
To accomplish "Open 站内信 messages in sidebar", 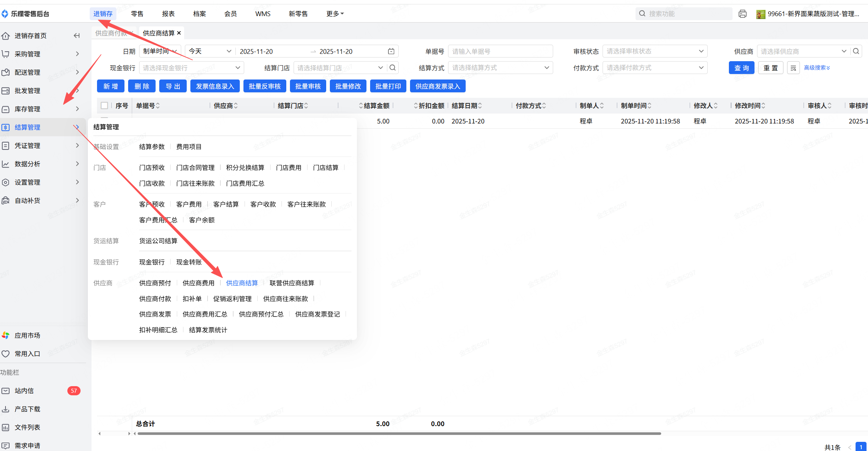I will [24, 391].
